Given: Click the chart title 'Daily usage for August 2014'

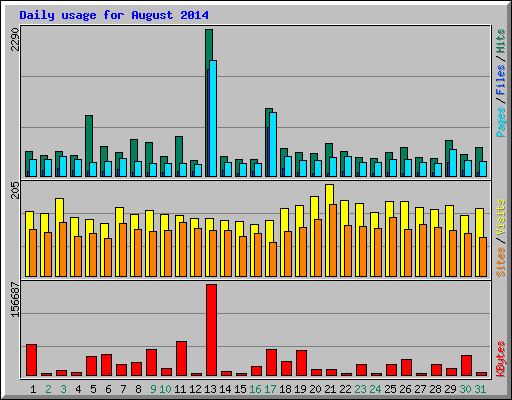Looking at the screenshot, I should [114, 15].
